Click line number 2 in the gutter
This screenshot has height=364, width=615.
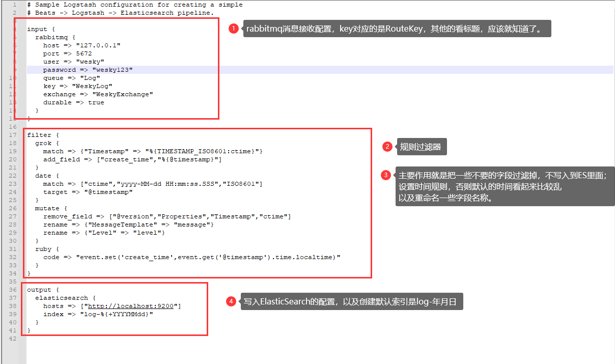14,13
